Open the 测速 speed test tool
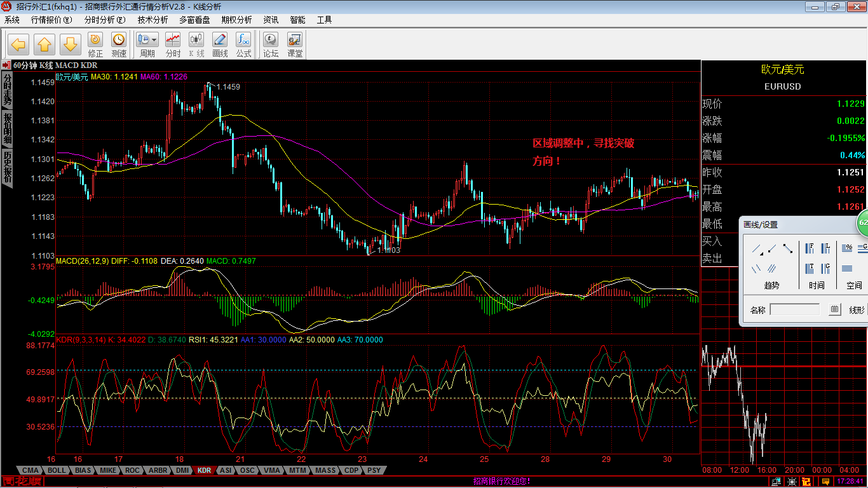 (119, 44)
